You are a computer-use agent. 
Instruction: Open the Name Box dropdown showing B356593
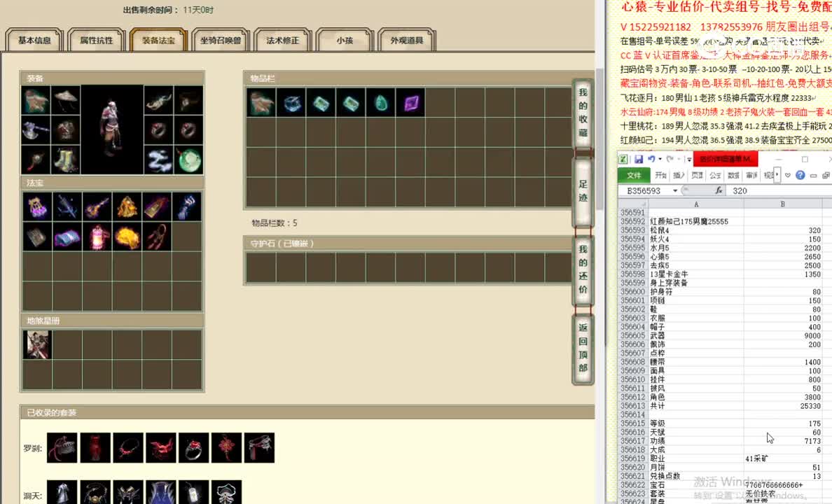coord(677,190)
